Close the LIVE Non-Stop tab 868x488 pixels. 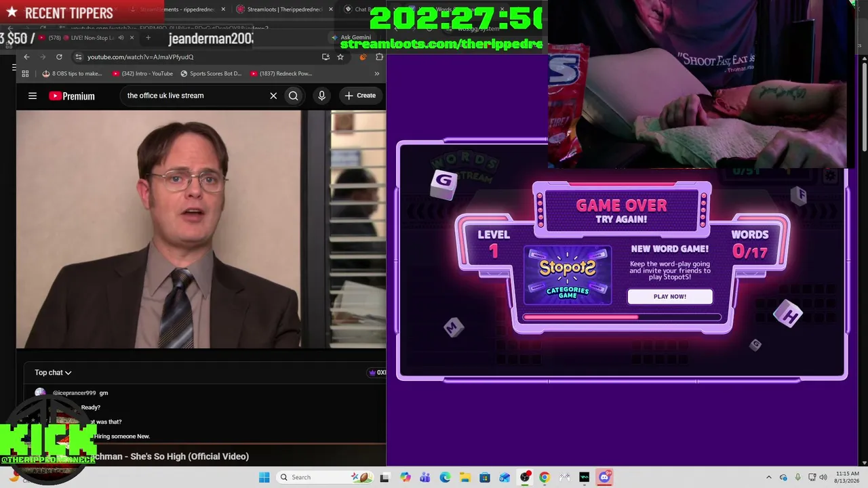132,38
